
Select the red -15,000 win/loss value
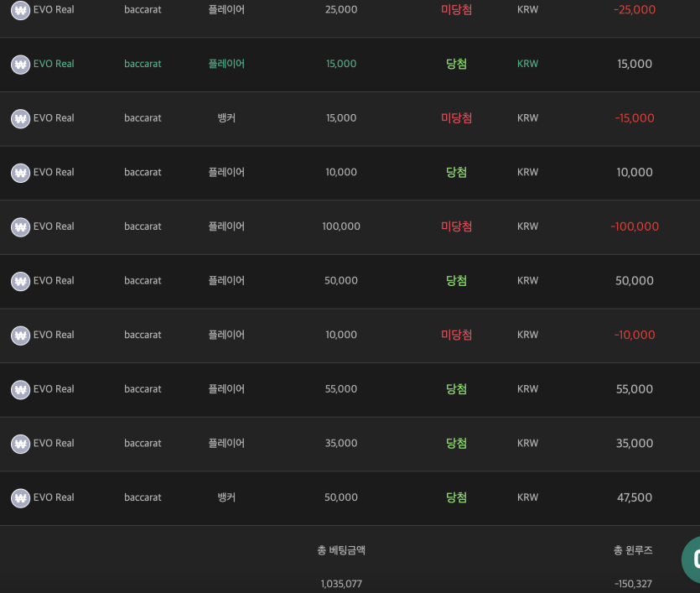pos(635,118)
